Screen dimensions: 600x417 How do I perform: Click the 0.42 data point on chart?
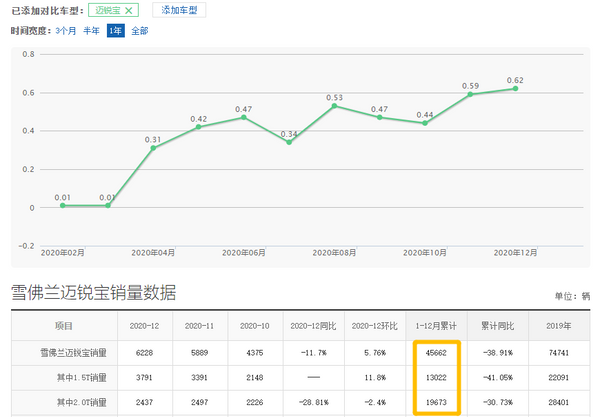[x=198, y=127]
